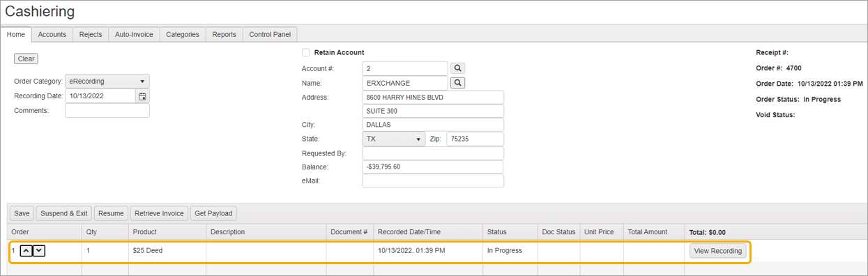Expand the Order Category dropdown
Viewport: 868px width, 276px height.
(x=107, y=82)
